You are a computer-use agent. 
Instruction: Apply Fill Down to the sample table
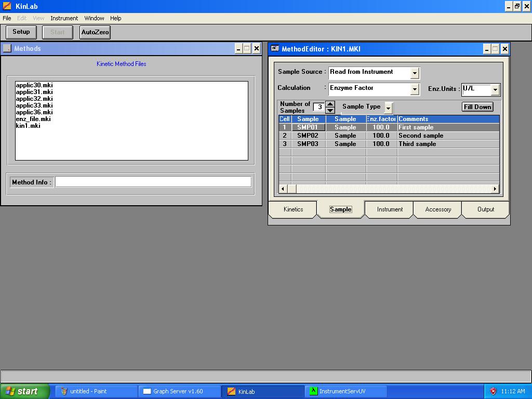coord(477,107)
